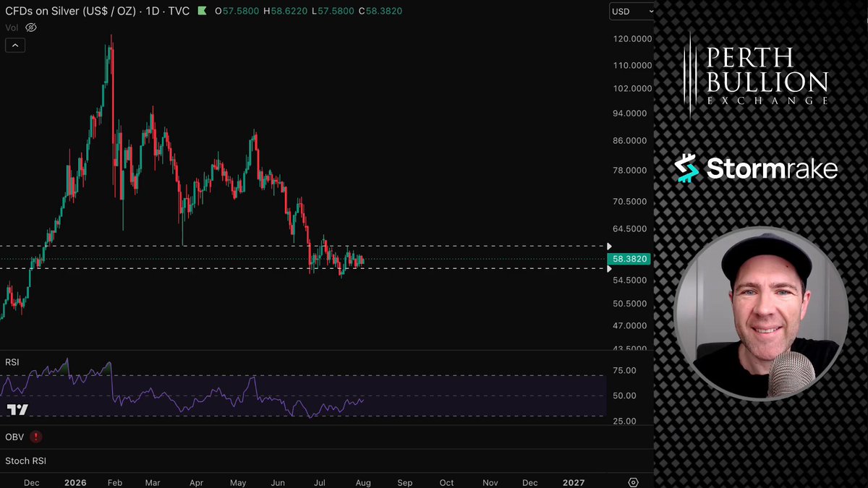Select the Stoch RSI indicator label
This screenshot has height=488, width=868.
tap(25, 461)
